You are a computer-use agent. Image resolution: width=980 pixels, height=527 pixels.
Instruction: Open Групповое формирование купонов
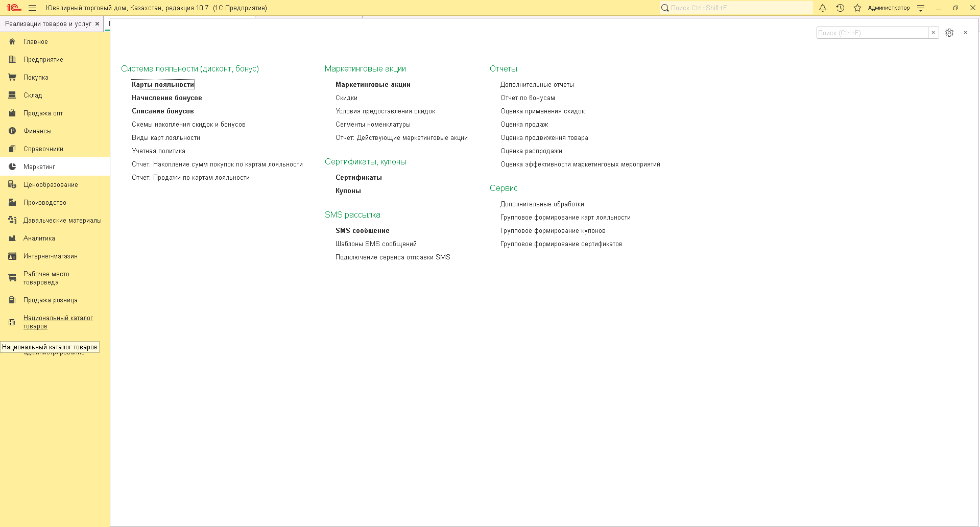coord(553,230)
